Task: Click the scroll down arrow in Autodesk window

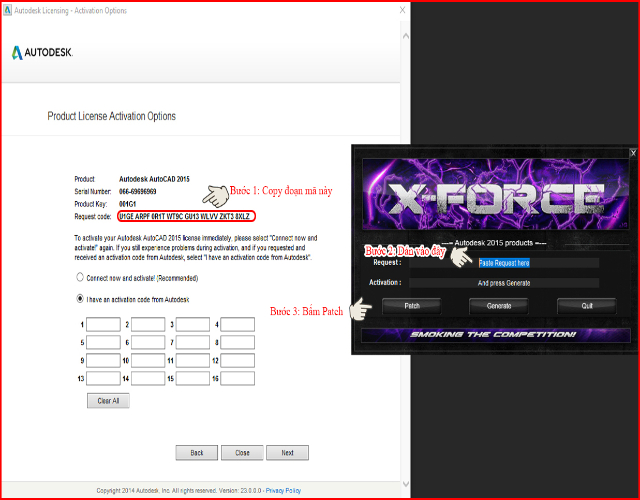Action: click(x=406, y=484)
